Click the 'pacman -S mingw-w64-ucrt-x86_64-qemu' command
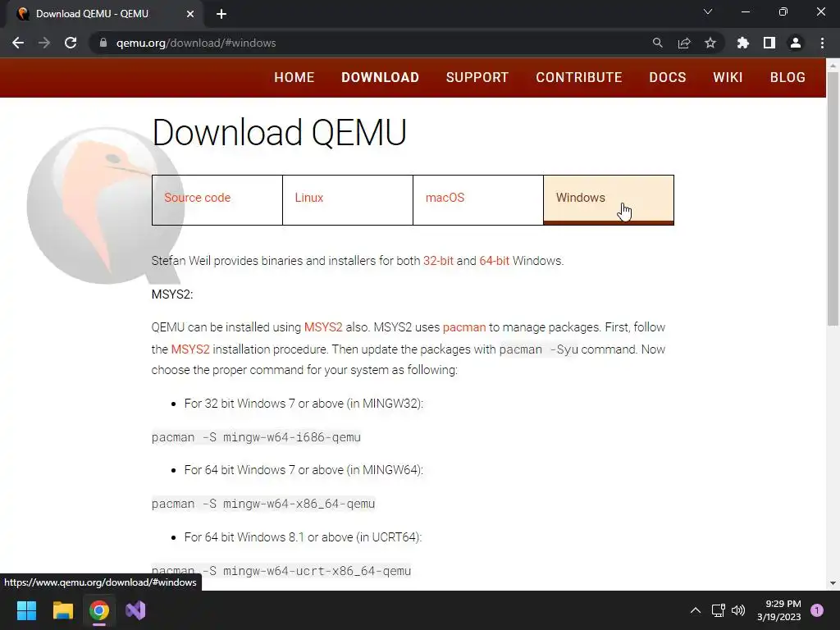Screen dimensions: 840x630 (x=281, y=571)
